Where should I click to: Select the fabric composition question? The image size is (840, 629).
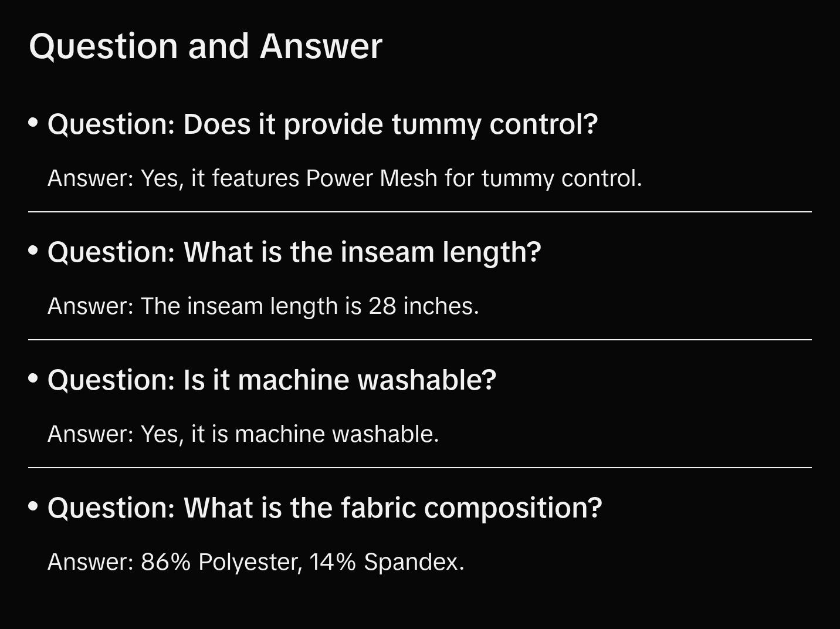click(324, 508)
